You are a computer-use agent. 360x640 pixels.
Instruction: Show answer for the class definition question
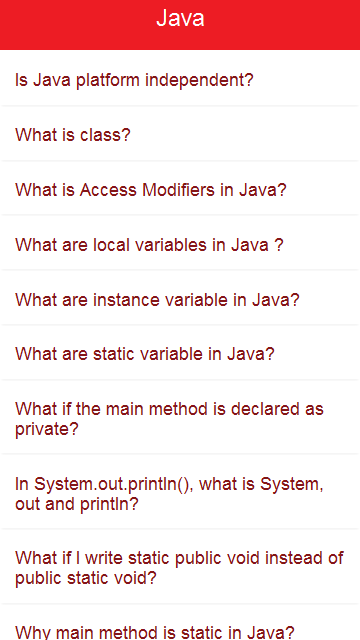tap(180, 133)
